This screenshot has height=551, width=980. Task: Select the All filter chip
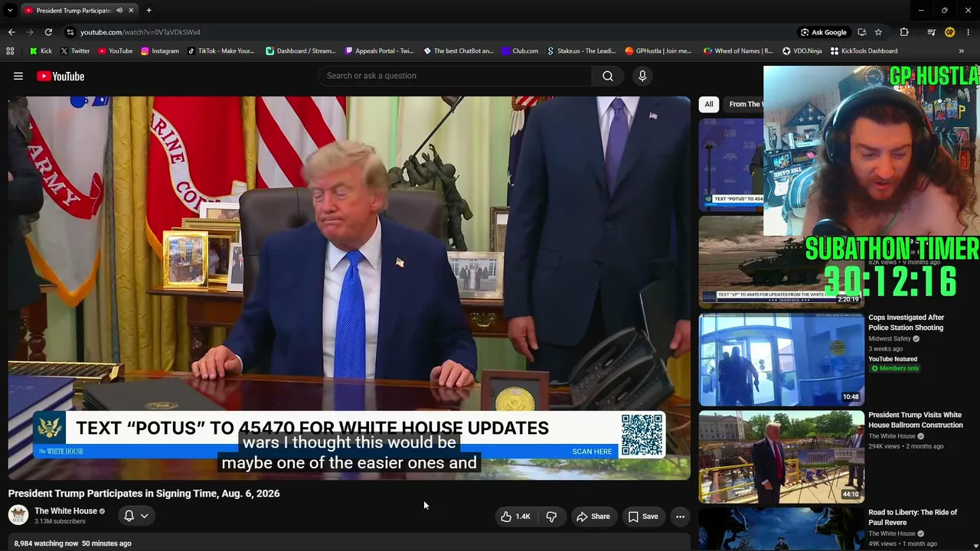pos(709,104)
